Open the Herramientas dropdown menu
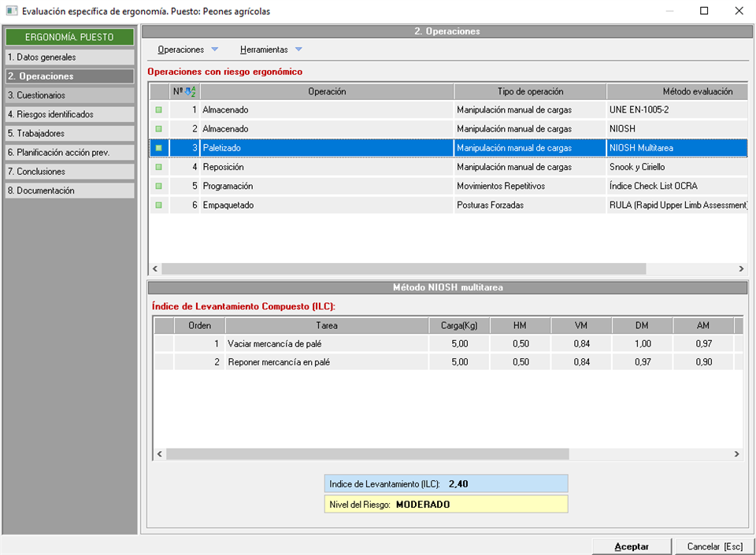Image resolution: width=756 pixels, height=555 pixels. coord(271,50)
